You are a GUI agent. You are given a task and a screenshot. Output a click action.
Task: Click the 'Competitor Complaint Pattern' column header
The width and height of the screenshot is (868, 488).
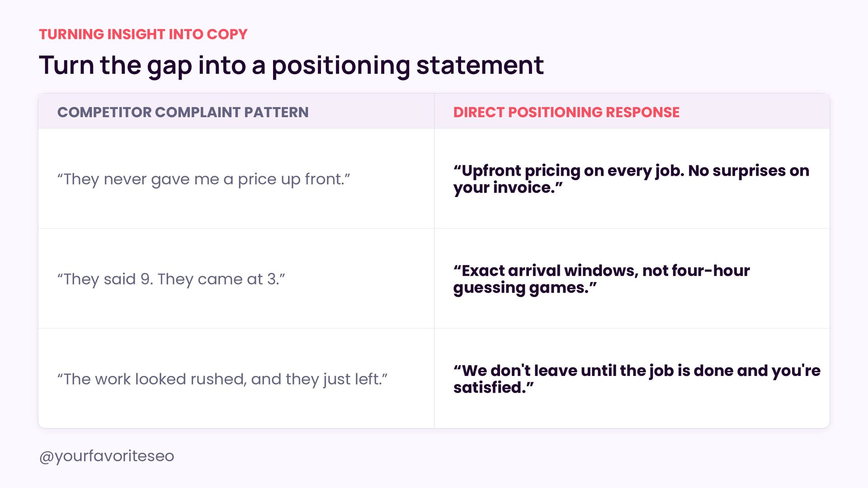(183, 112)
